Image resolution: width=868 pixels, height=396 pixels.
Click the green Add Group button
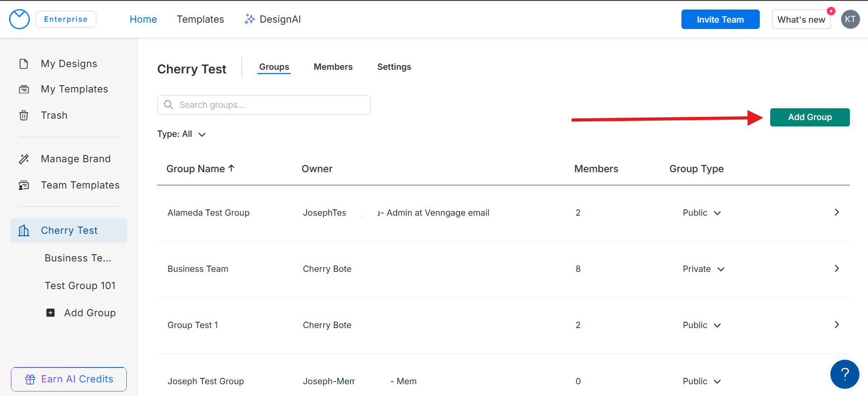[x=810, y=117]
